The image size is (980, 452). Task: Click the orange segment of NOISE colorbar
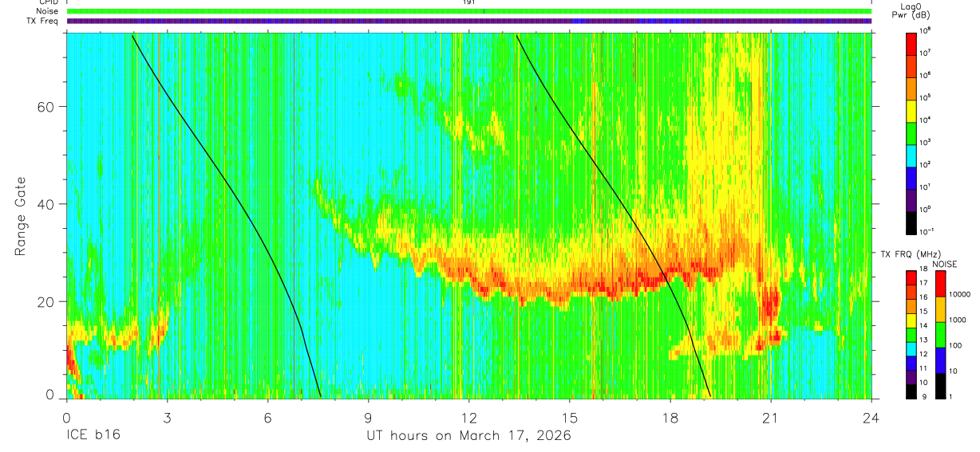(940, 309)
